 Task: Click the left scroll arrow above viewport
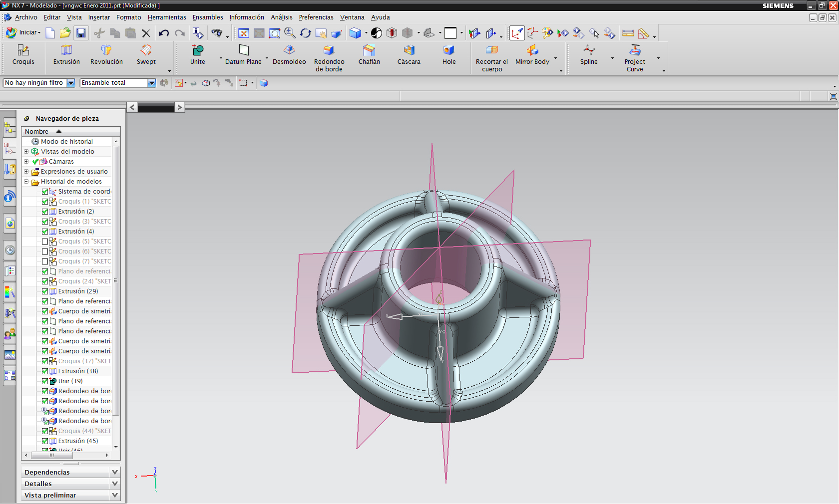[x=132, y=107]
